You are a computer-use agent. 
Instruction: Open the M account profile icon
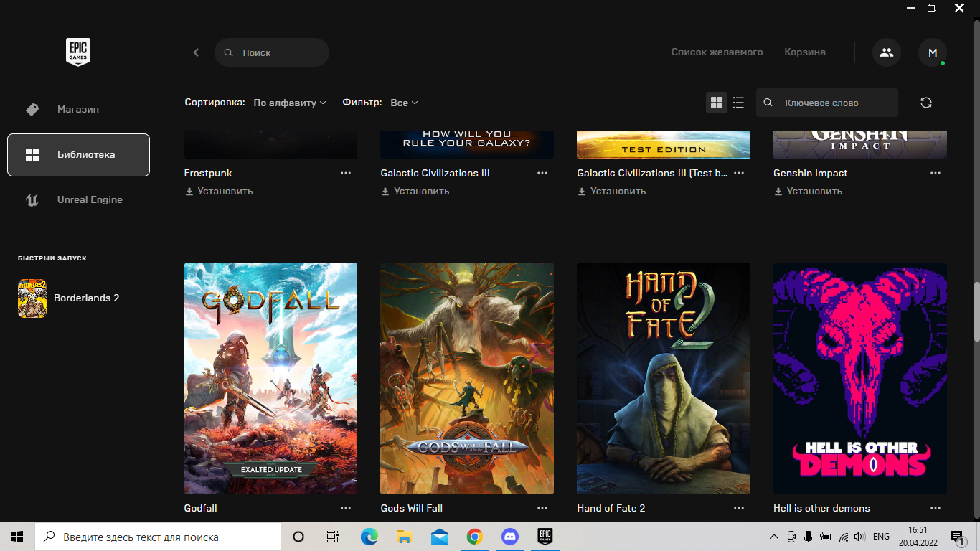(933, 52)
